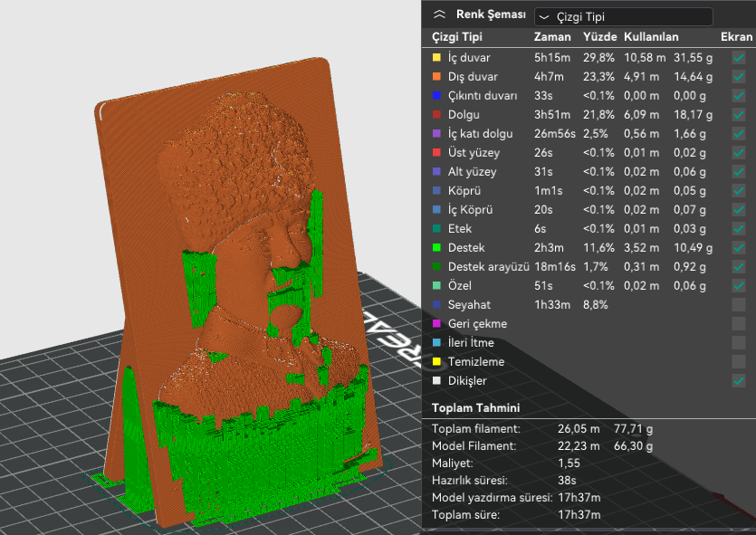The image size is (756, 535).
Task: Toggle İç duvar visibility checkbox
Action: [x=739, y=58]
